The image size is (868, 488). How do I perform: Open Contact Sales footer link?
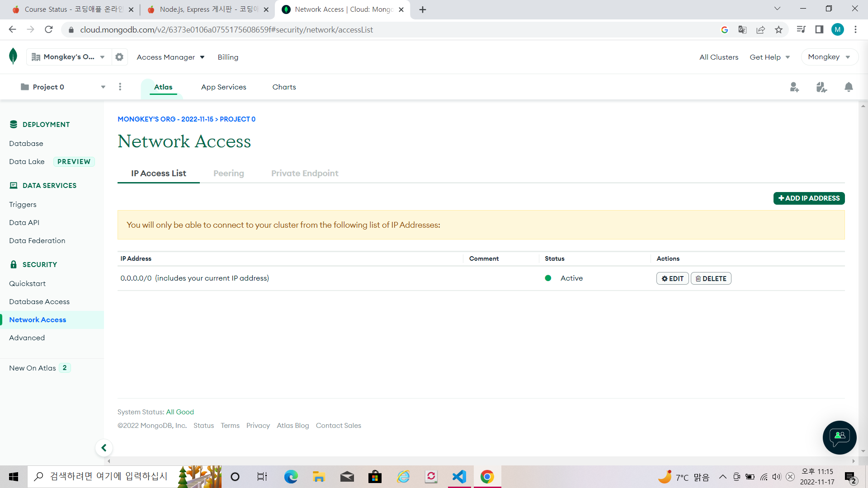(x=339, y=426)
